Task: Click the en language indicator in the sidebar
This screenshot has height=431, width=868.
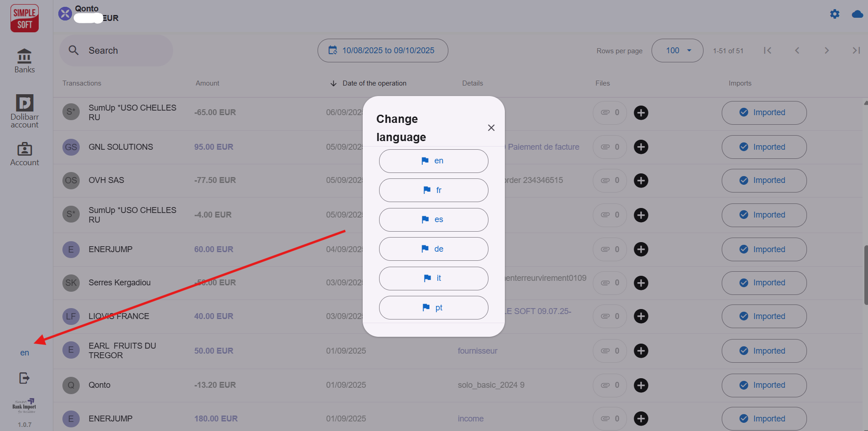Action: coord(24,352)
